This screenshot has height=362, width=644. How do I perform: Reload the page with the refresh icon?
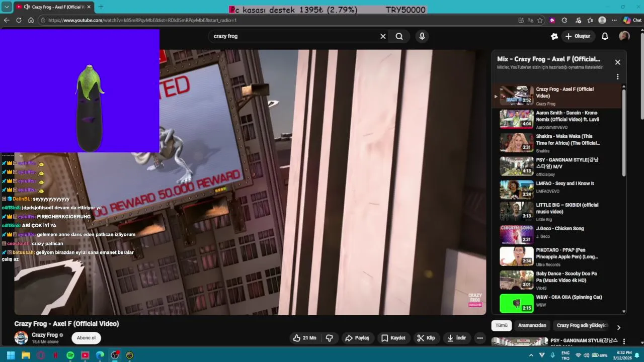click(19, 20)
